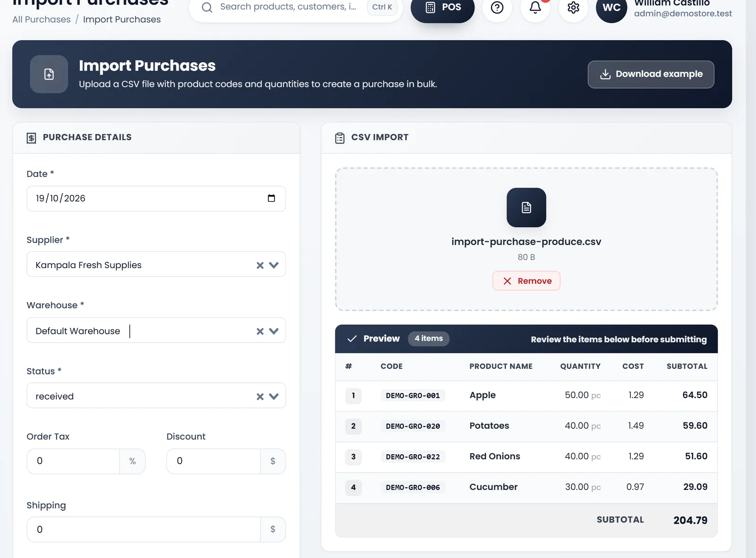Click the import file icon in banner
Screen dimensions: 756x558
[x=49, y=74]
